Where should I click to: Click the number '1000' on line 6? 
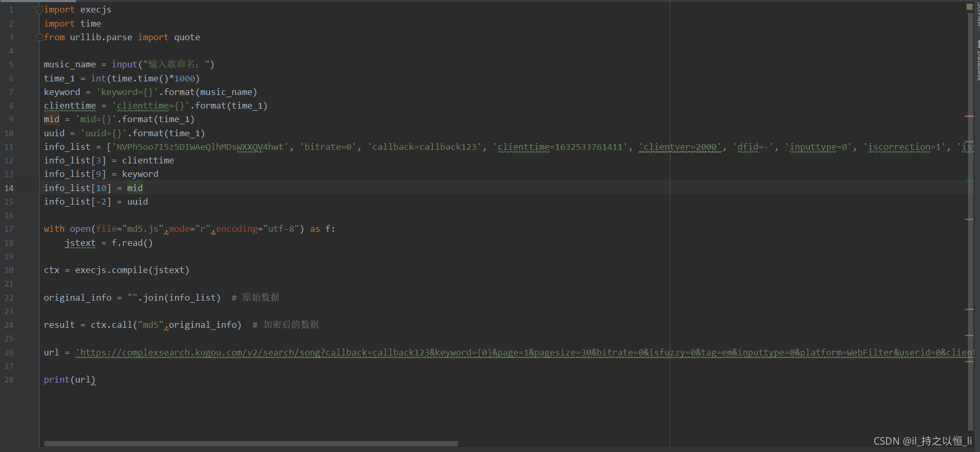[x=185, y=78]
